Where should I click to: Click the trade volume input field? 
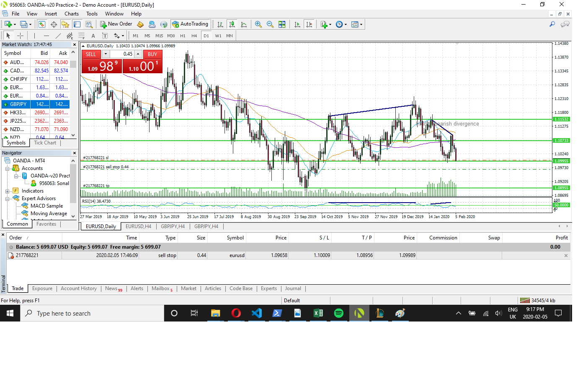[x=122, y=54]
